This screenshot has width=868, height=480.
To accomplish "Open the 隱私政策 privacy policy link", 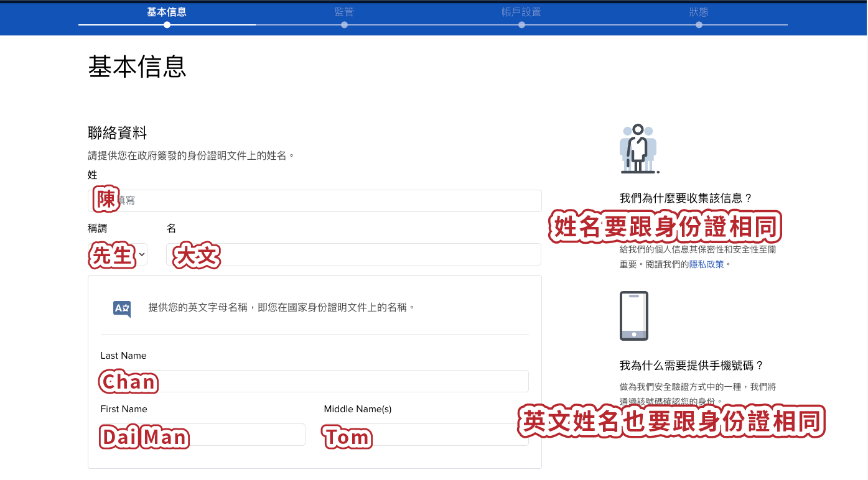I will (707, 264).
